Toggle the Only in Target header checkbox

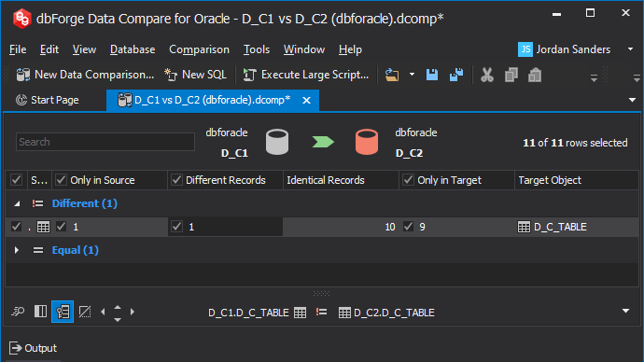pyautogui.click(x=408, y=180)
